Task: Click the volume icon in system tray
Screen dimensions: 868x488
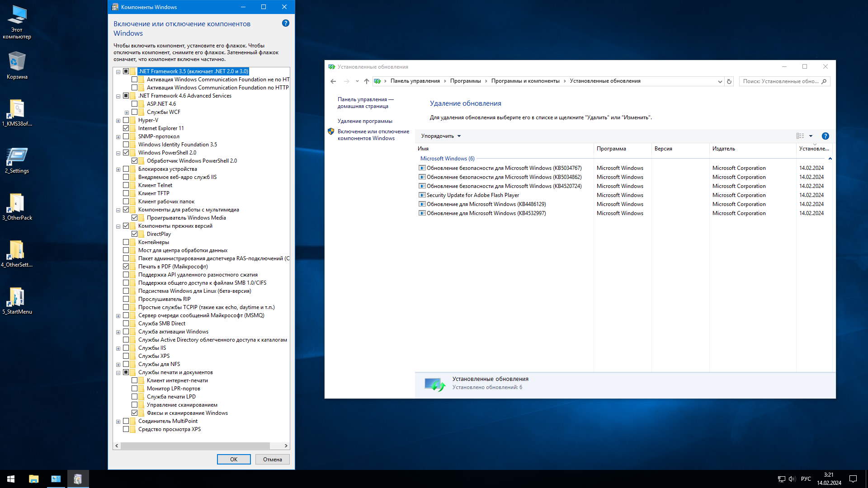Action: [x=792, y=479]
